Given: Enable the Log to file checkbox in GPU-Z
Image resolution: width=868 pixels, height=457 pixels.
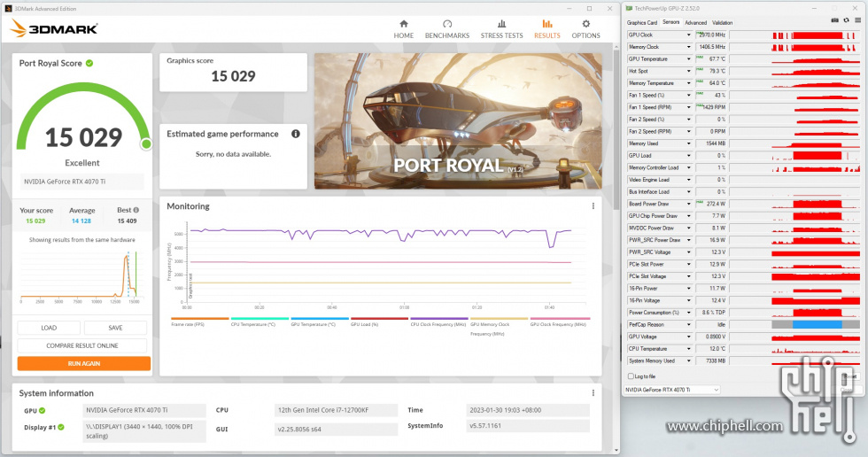Looking at the screenshot, I should click(631, 376).
